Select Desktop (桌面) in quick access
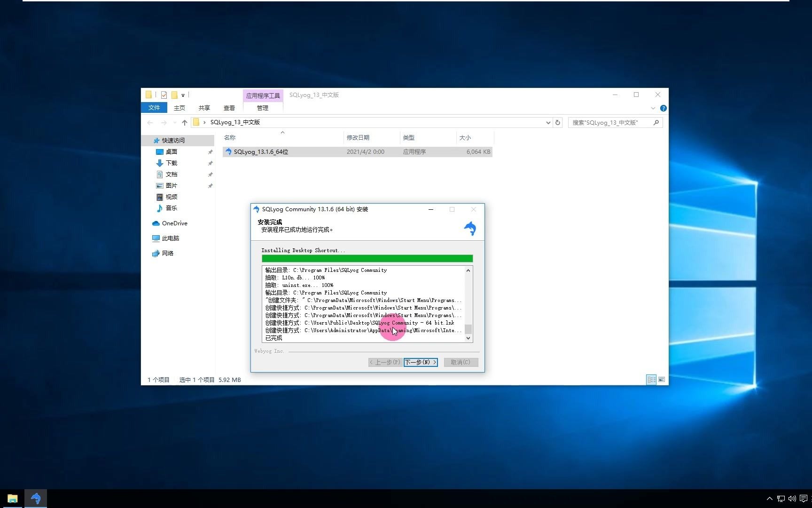 click(171, 151)
